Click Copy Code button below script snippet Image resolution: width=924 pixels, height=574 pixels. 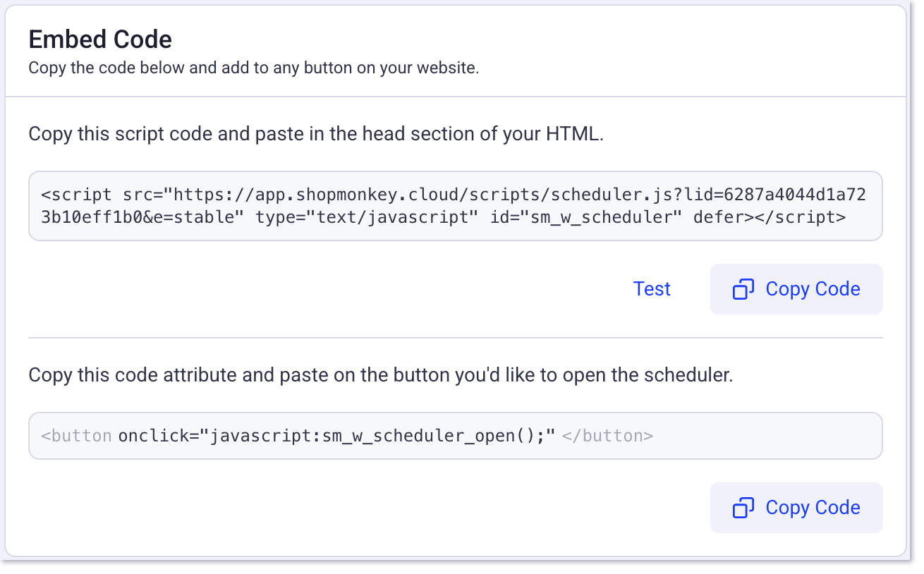(x=796, y=289)
